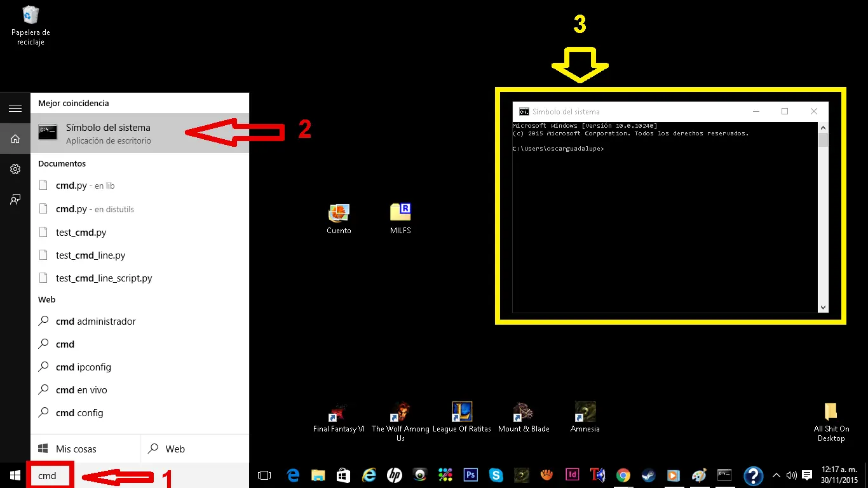
Task: Open the colorful grid taskbar icon
Action: (445, 475)
